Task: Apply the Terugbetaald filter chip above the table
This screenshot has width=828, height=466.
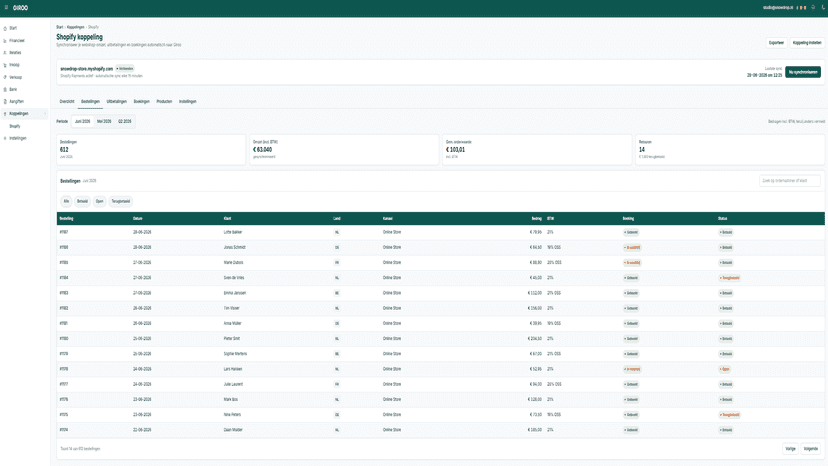Action: click(x=120, y=201)
